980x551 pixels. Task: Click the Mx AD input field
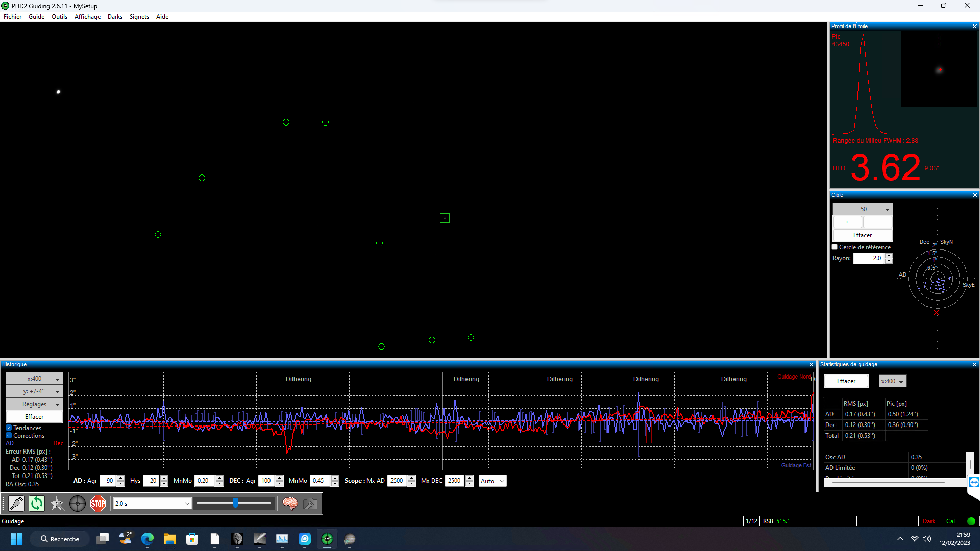[397, 481]
